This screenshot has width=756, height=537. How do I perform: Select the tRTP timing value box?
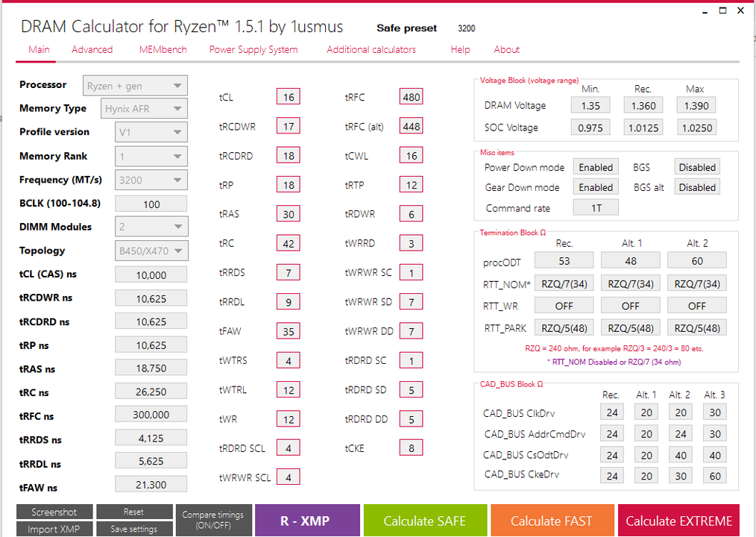tap(412, 185)
